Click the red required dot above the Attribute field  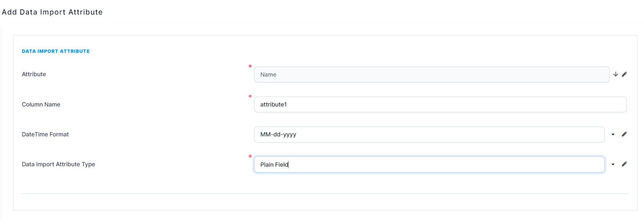click(250, 66)
